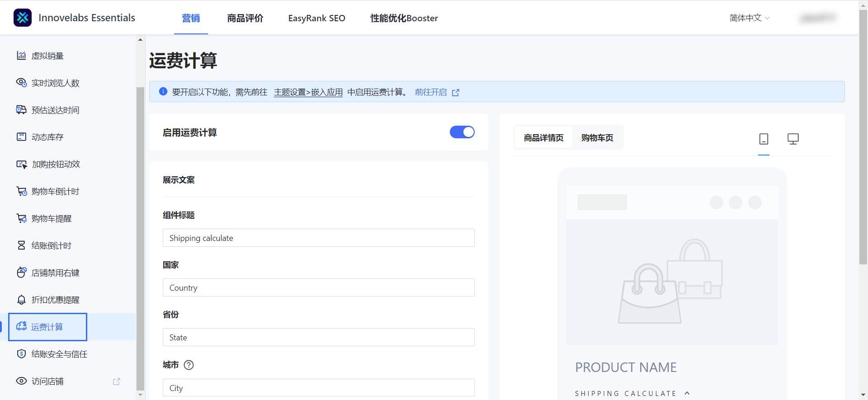
Task: Click the 组件标题 input field
Action: (x=318, y=238)
